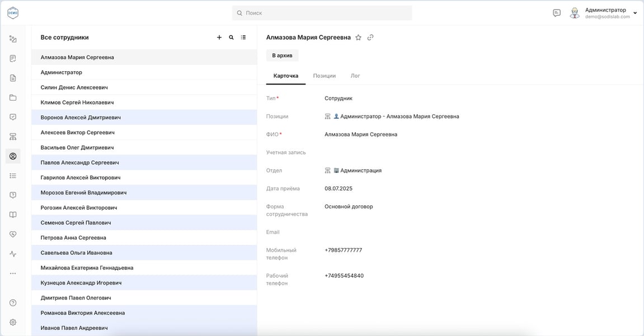Move employee to archive with В архив
This screenshot has height=336, width=644.
point(282,55)
